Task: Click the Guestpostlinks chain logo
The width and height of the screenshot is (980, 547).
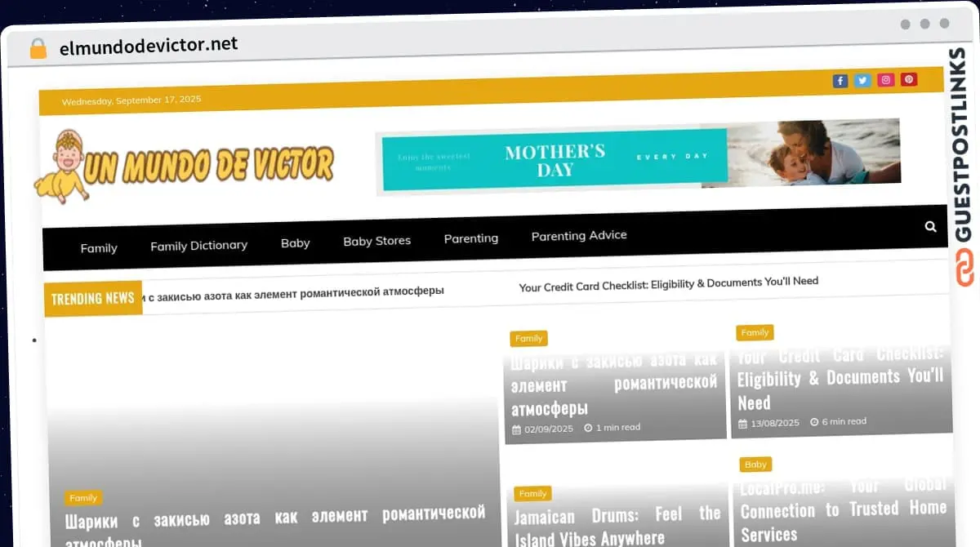Action: click(x=964, y=269)
